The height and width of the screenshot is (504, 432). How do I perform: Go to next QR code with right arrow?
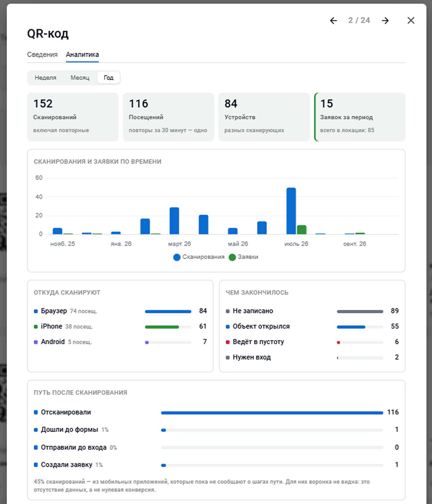tap(385, 21)
